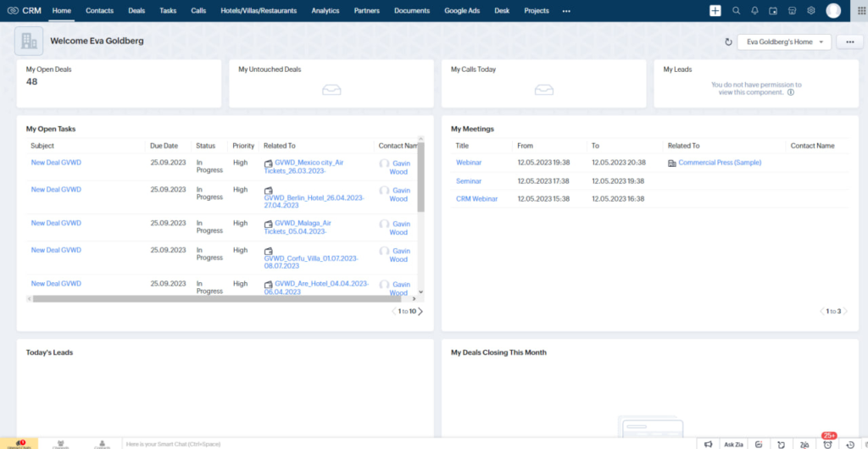
Task: Open the settings gear icon
Action: point(810,10)
